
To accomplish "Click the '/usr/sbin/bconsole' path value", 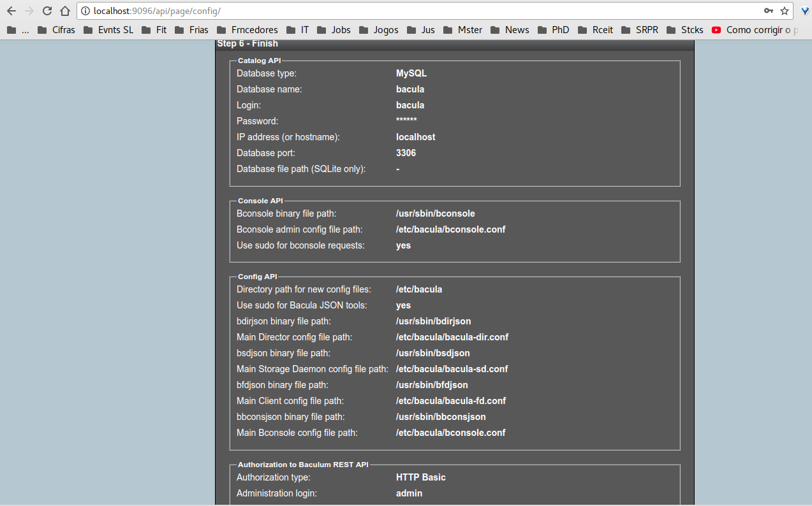I will point(436,213).
